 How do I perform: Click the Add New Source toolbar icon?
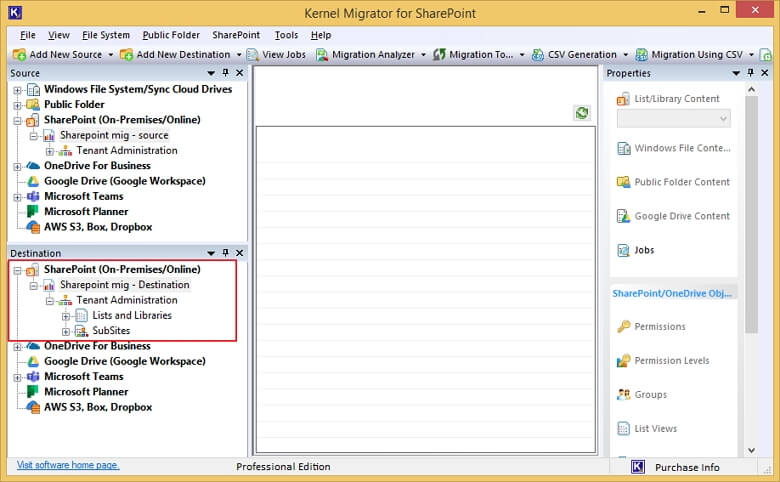(x=19, y=55)
